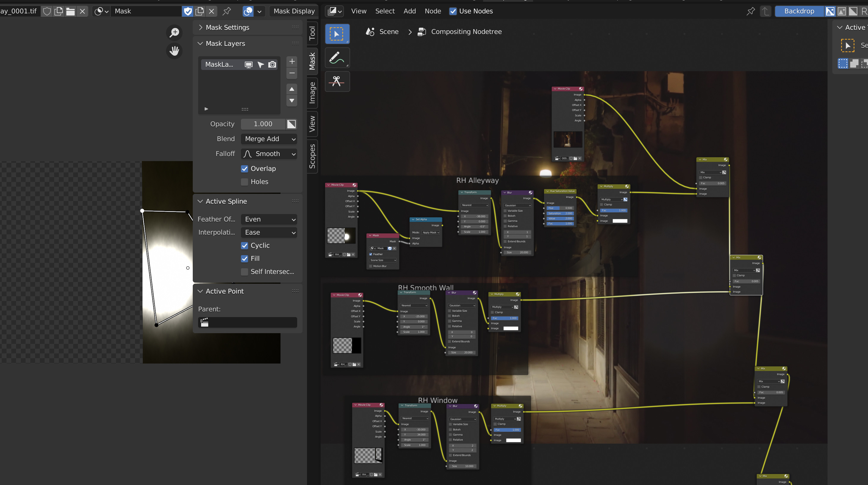Click Scene icon in breadcrumb
The width and height of the screenshot is (868, 485).
click(x=370, y=32)
